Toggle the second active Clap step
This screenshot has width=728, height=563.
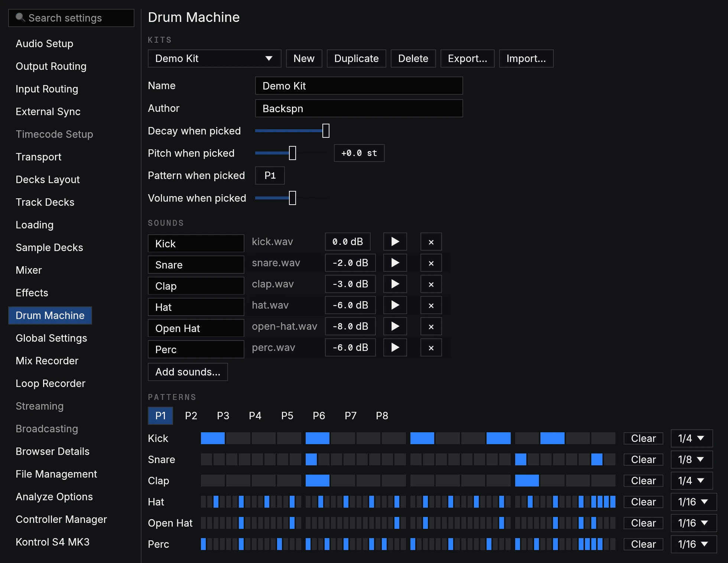pos(527,481)
